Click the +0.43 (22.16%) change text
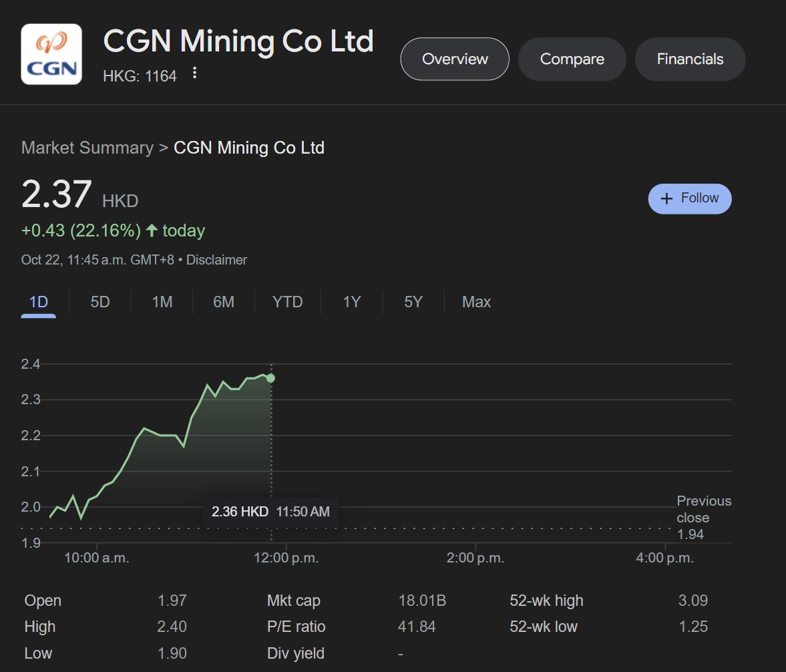786x672 pixels. click(81, 230)
